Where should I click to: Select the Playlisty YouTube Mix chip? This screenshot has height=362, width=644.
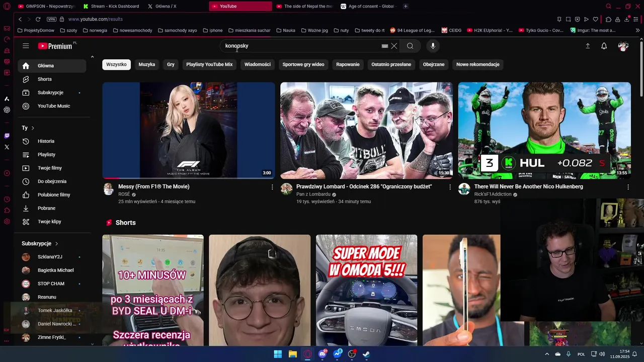pos(209,64)
